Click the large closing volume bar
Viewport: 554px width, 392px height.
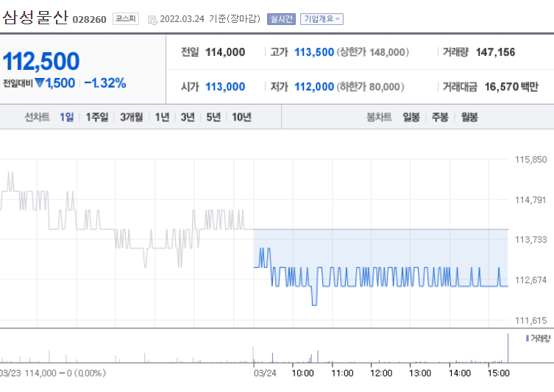[508, 348]
